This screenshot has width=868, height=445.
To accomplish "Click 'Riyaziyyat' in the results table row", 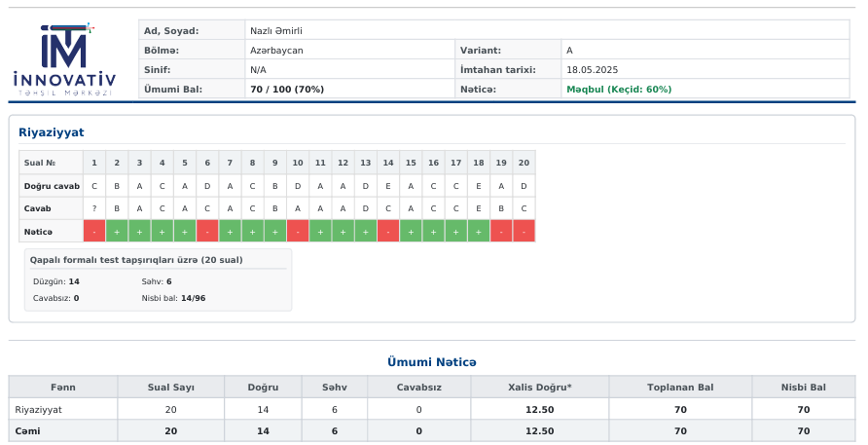I will 38,410.
